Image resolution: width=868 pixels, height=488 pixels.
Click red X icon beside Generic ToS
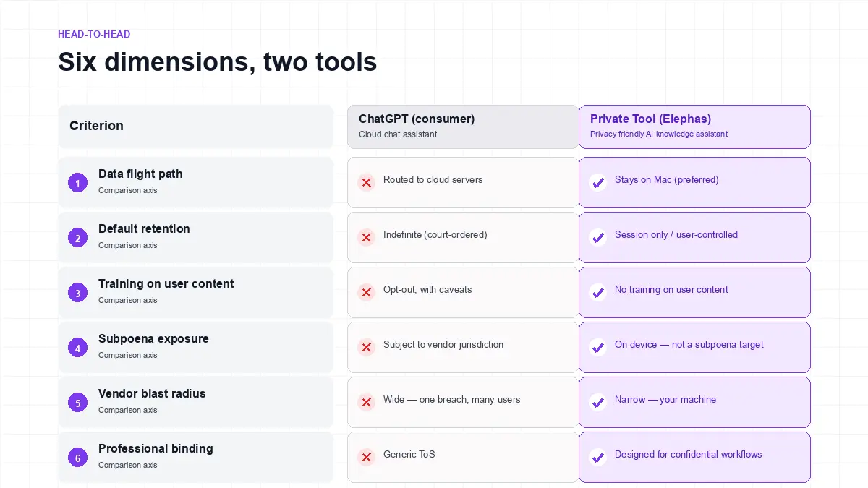[x=367, y=458]
